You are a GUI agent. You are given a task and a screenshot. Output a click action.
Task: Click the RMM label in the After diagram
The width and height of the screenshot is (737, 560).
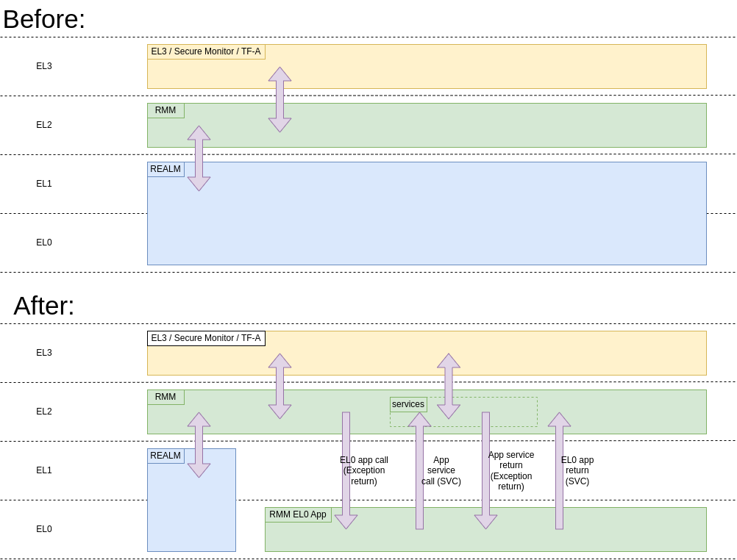165,397
